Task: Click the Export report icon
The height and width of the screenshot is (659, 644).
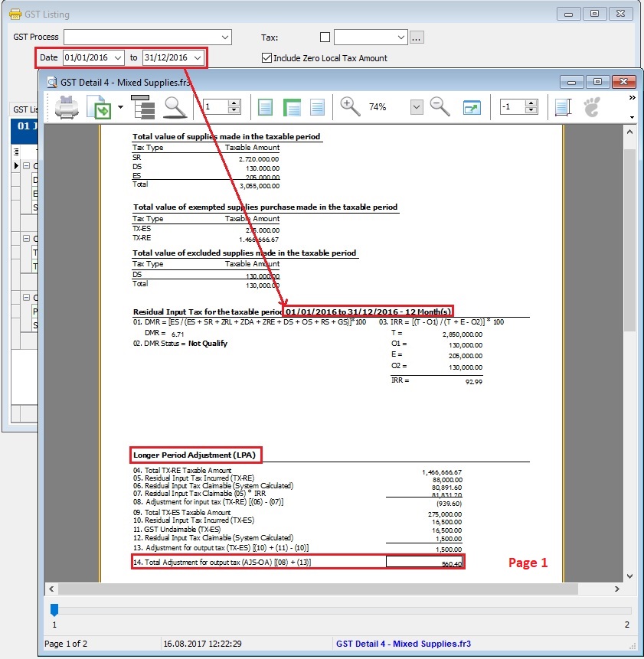Action: click(100, 107)
